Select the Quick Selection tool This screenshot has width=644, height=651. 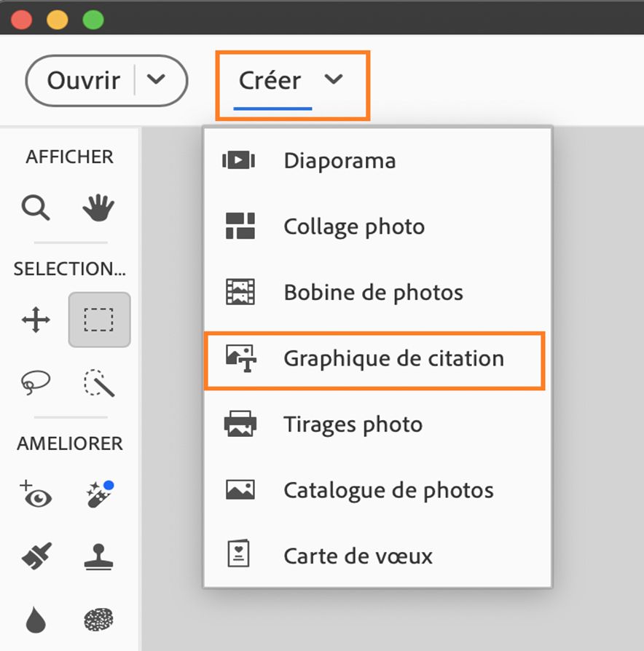click(x=99, y=382)
